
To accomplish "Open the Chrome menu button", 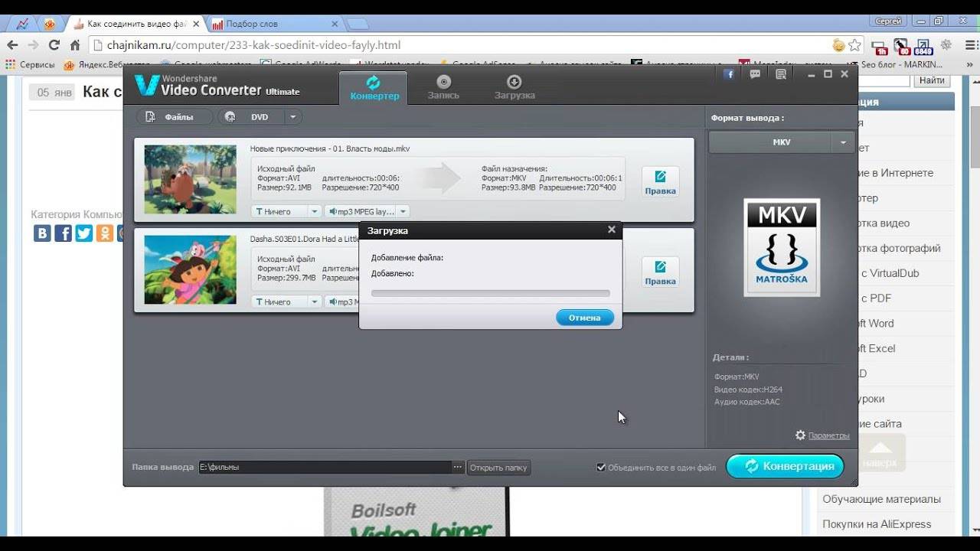I will click(969, 45).
